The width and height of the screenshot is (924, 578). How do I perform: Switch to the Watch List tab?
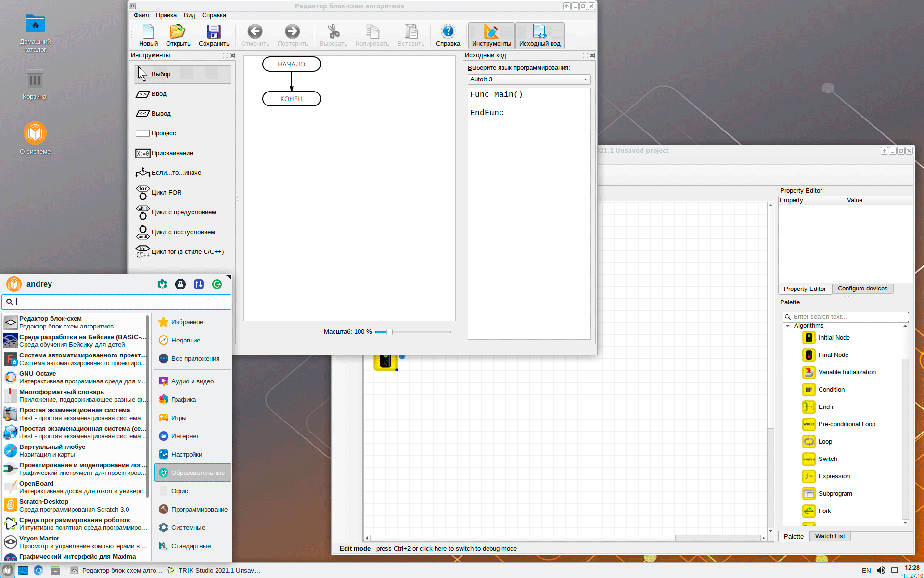830,536
